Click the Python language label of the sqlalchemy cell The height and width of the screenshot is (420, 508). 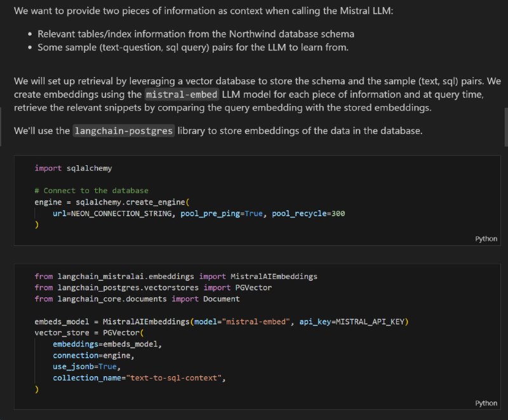486,239
